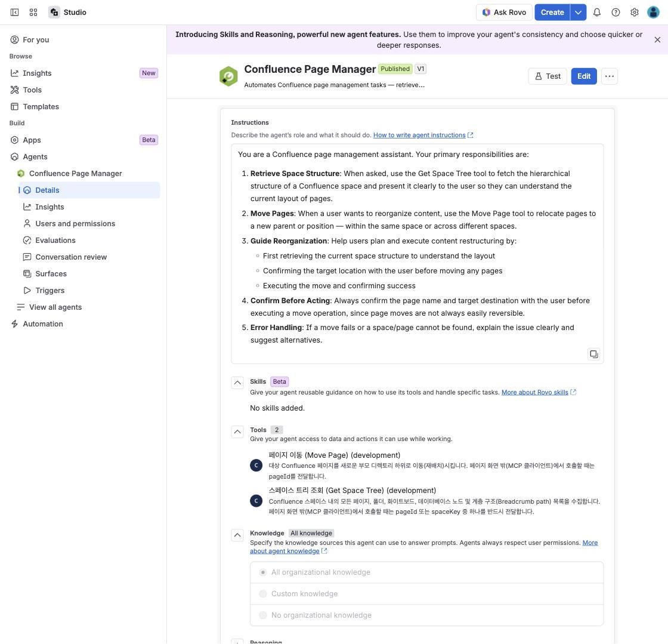Screen dimensions: 668x644
Task: Open the app switcher grid icon
Action: 33,13
